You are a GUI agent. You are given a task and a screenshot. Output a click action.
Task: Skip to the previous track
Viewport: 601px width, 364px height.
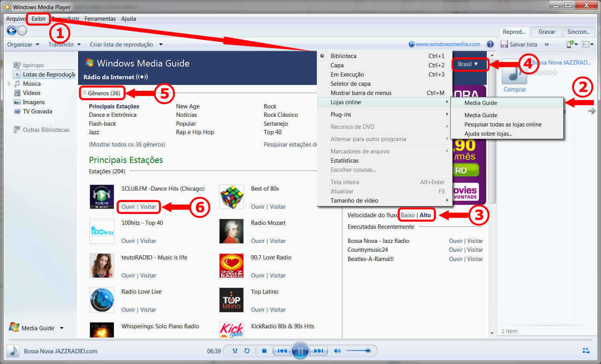282,351
